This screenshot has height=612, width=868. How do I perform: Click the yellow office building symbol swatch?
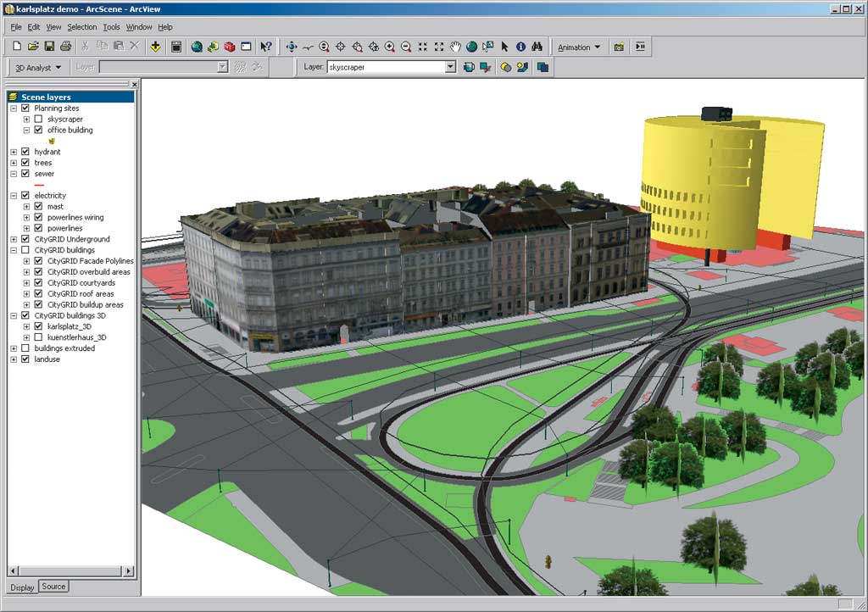click(x=52, y=141)
